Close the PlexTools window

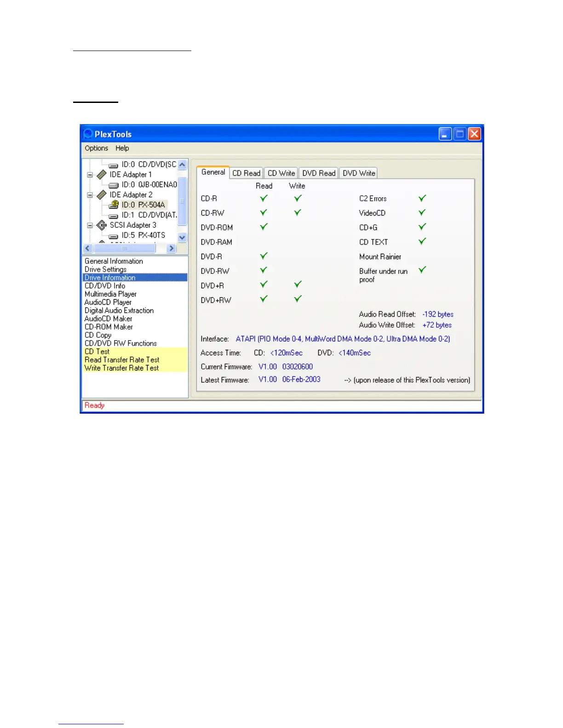pos(474,134)
